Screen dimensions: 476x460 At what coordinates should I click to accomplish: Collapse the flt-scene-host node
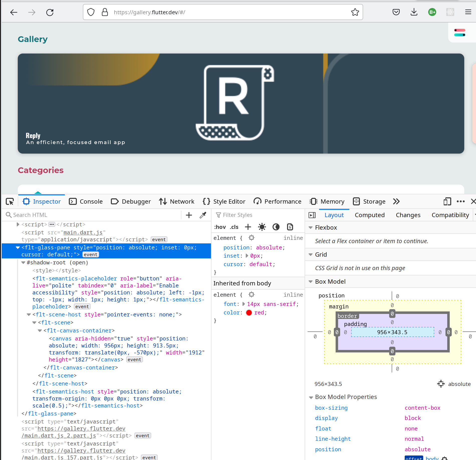tap(29, 314)
